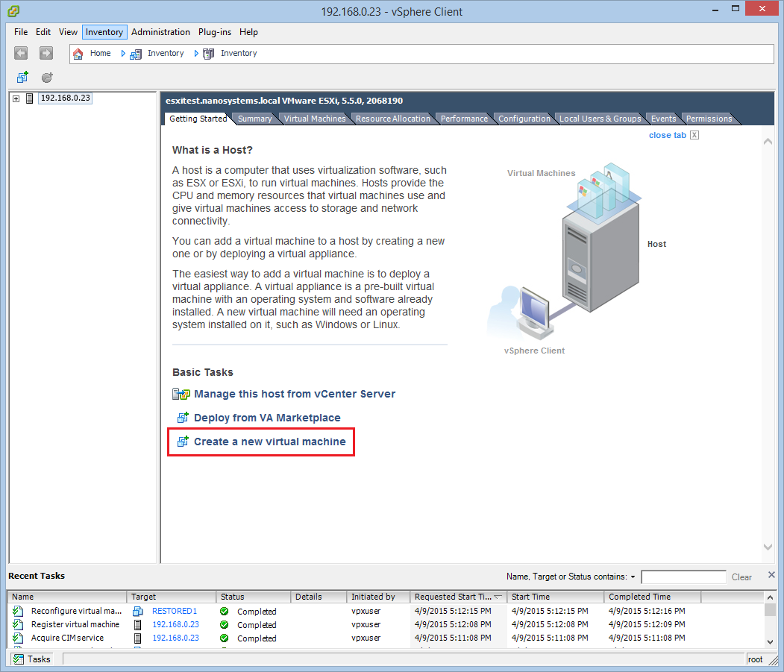Click the vSphere Client logo in title bar

13,11
